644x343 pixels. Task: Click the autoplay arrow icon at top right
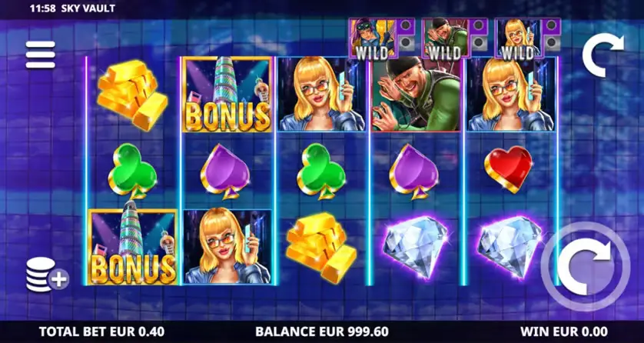(603, 55)
